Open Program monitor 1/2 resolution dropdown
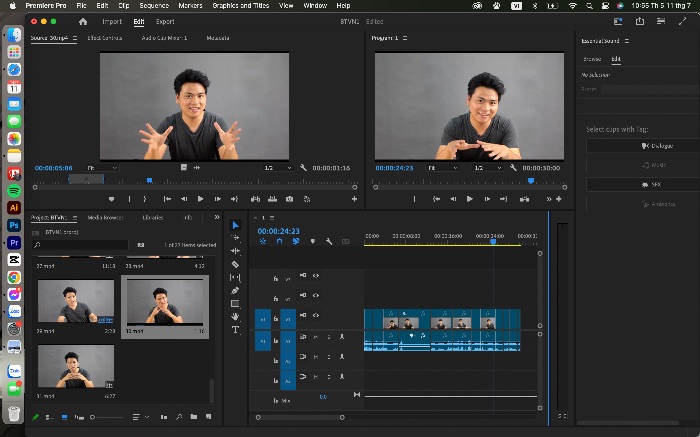Viewport: 700px width, 437px height. 488,168
